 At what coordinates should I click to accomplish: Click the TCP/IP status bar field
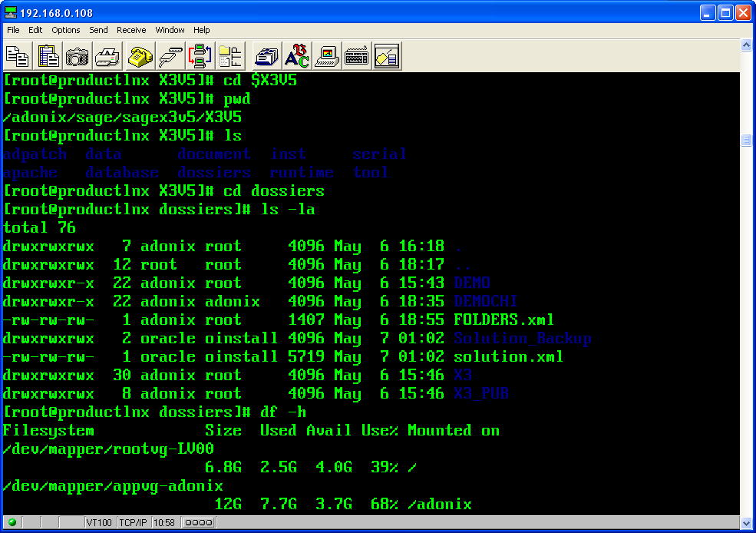(133, 522)
